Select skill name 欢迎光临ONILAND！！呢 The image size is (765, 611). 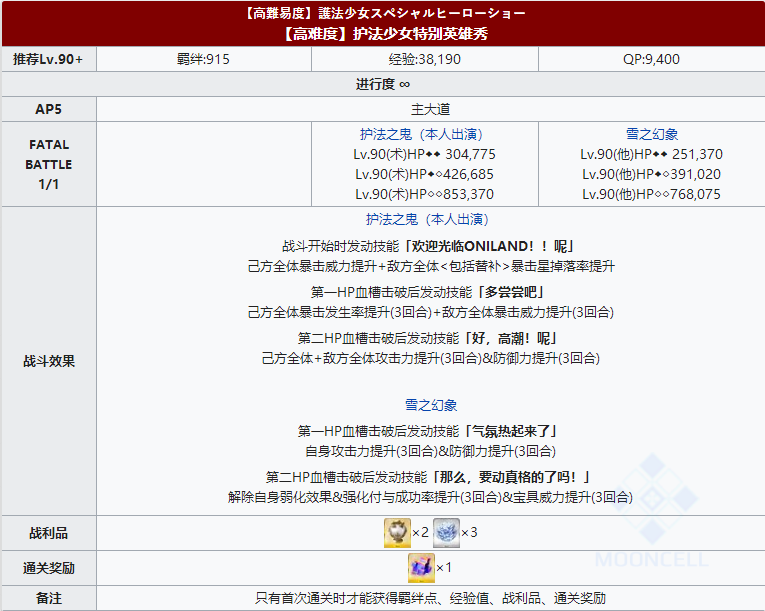490,246
